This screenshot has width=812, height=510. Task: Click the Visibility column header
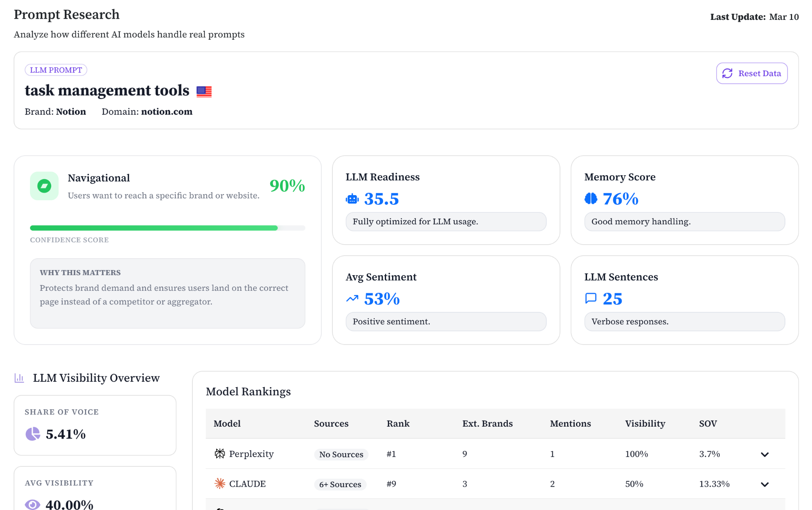pyautogui.click(x=645, y=424)
